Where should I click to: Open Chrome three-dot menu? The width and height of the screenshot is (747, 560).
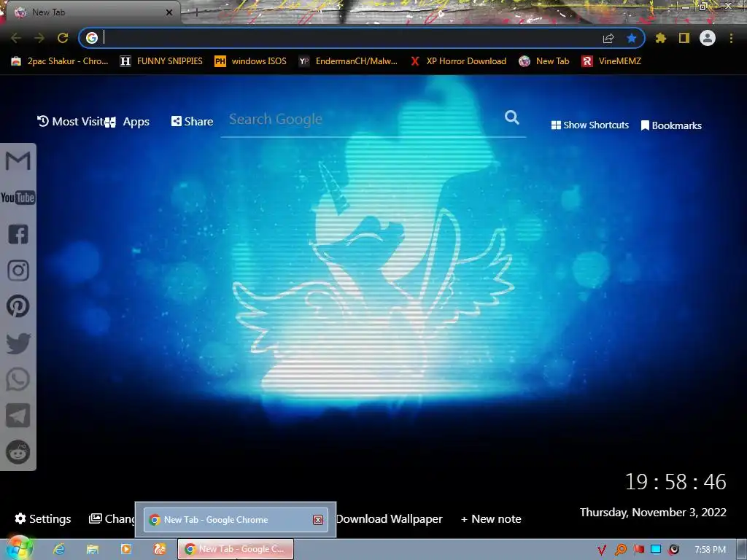(x=731, y=38)
